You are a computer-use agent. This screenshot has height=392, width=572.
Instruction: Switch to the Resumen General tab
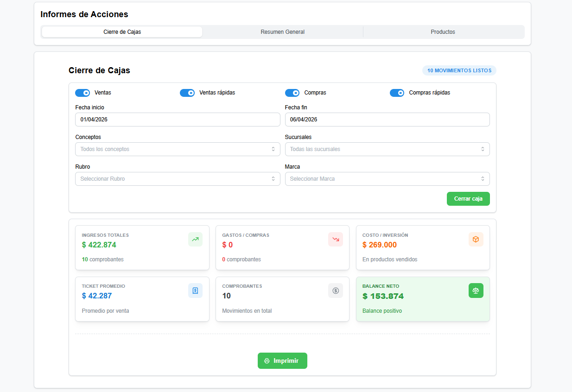click(x=283, y=32)
